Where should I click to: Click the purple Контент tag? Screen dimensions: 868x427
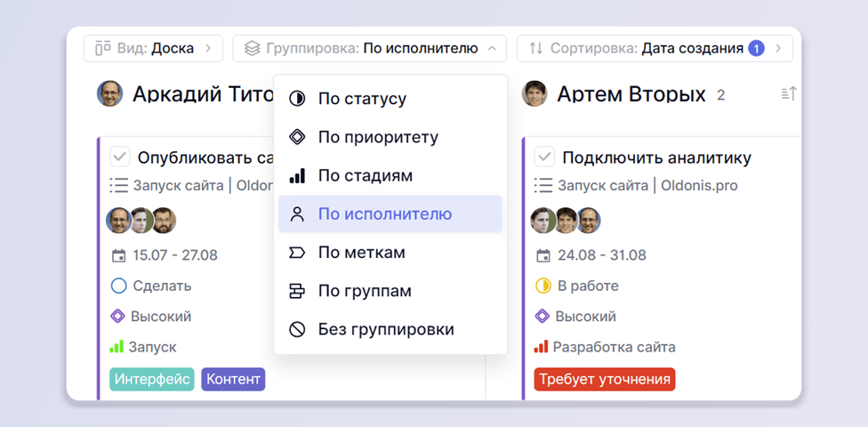coord(233,379)
